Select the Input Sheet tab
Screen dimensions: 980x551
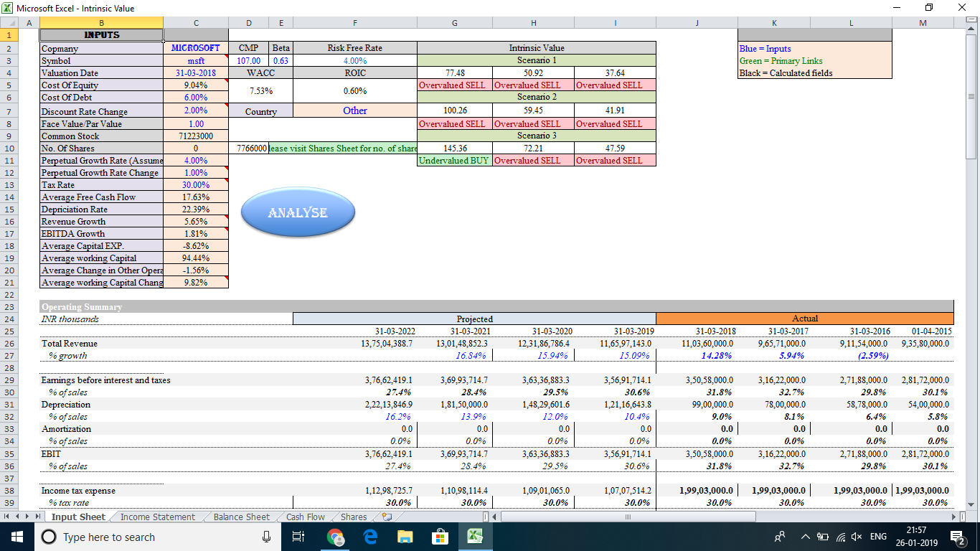click(78, 517)
